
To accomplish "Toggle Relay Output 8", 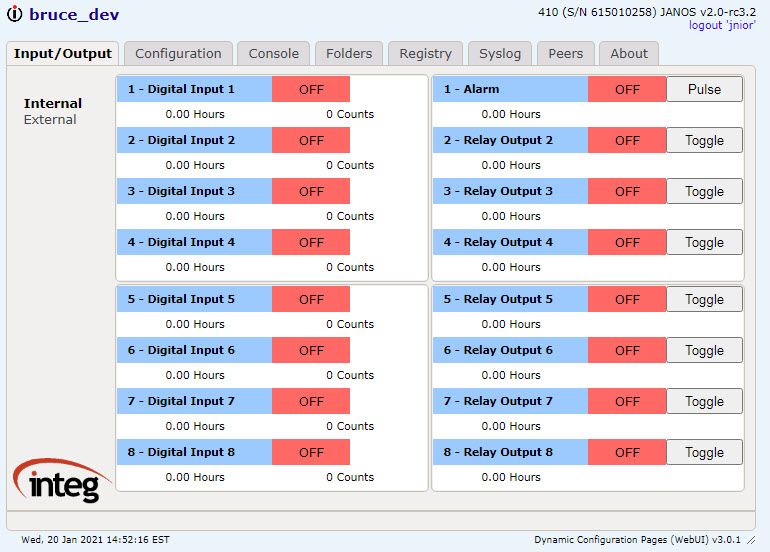I will pyautogui.click(x=704, y=452).
